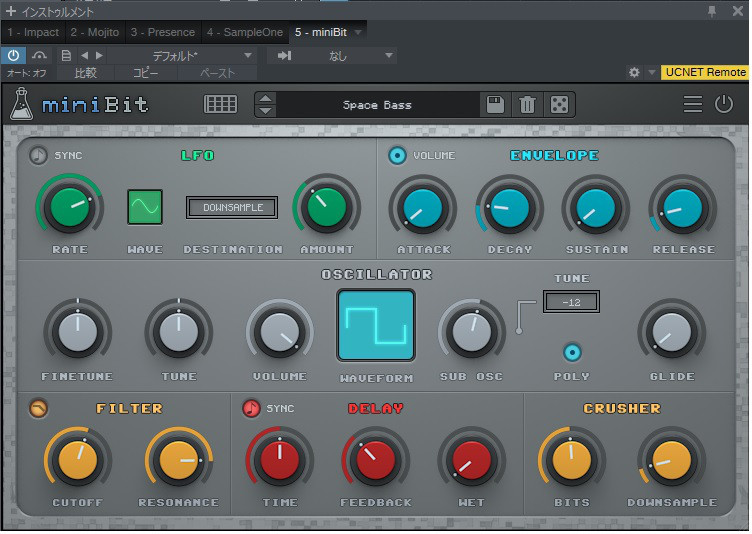Switch to the 1 - Impact tab

coord(33,32)
